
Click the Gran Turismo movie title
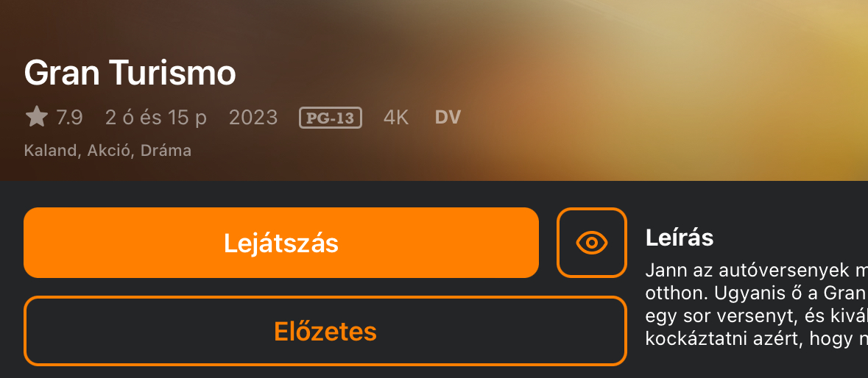(130, 72)
